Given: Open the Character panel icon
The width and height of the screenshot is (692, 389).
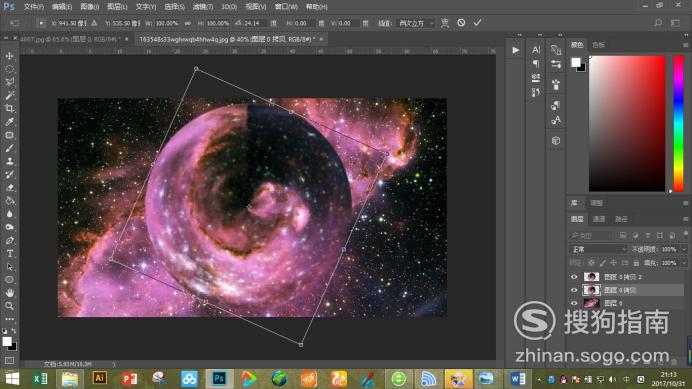Looking at the screenshot, I should pyautogui.click(x=536, y=50).
